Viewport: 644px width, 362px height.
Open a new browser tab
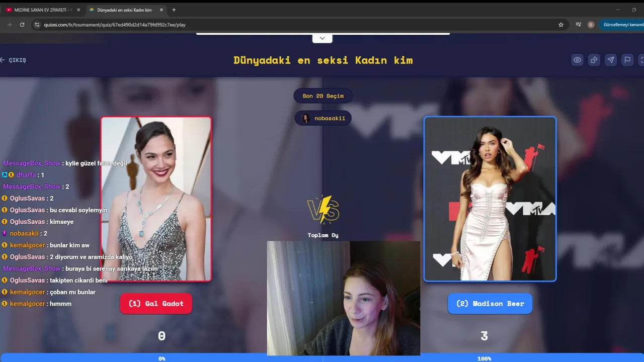174,10
